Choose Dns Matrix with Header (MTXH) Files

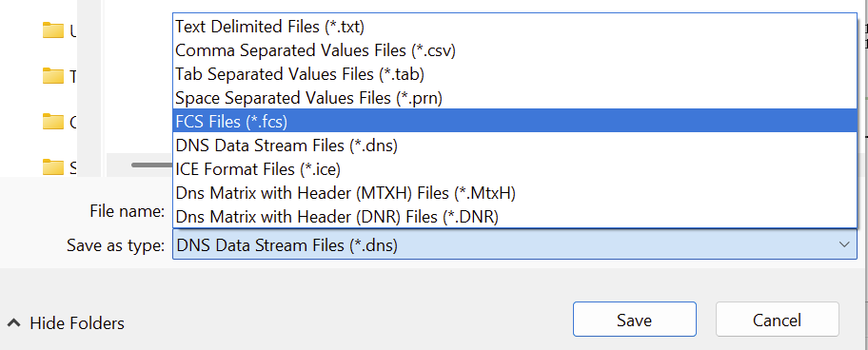pos(515,193)
